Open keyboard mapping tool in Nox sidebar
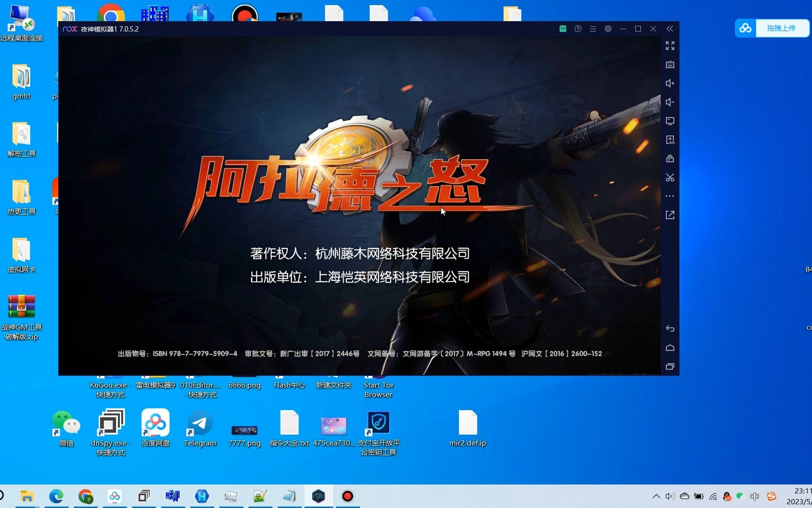 [670, 64]
